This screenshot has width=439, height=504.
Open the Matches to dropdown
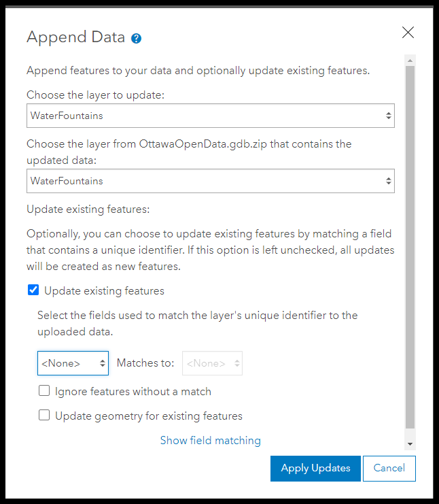(212, 363)
